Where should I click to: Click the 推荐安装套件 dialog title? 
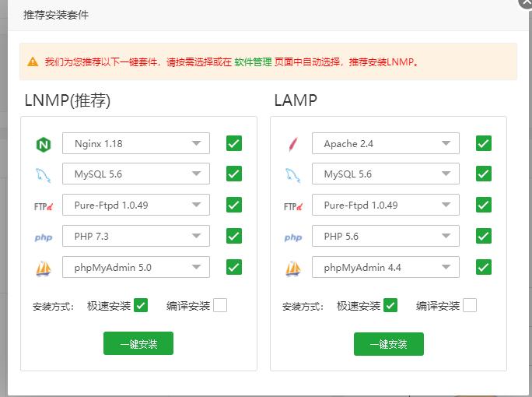(x=56, y=15)
